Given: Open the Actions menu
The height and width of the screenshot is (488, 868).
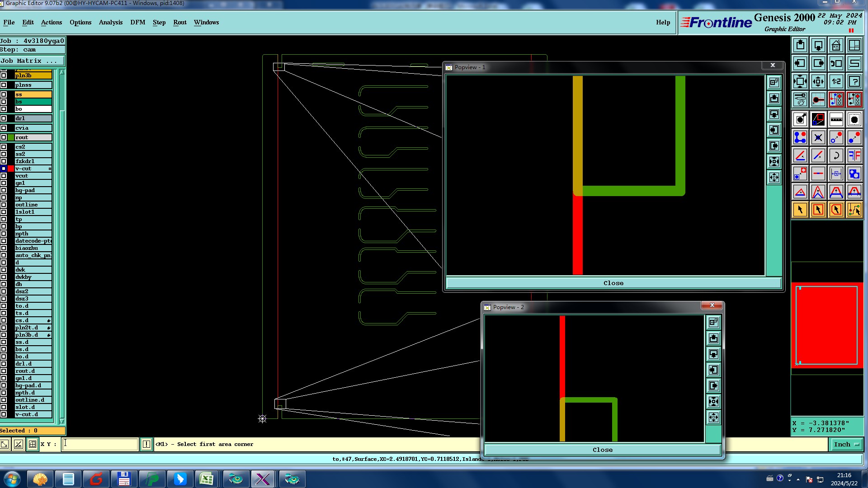Looking at the screenshot, I should (52, 22).
